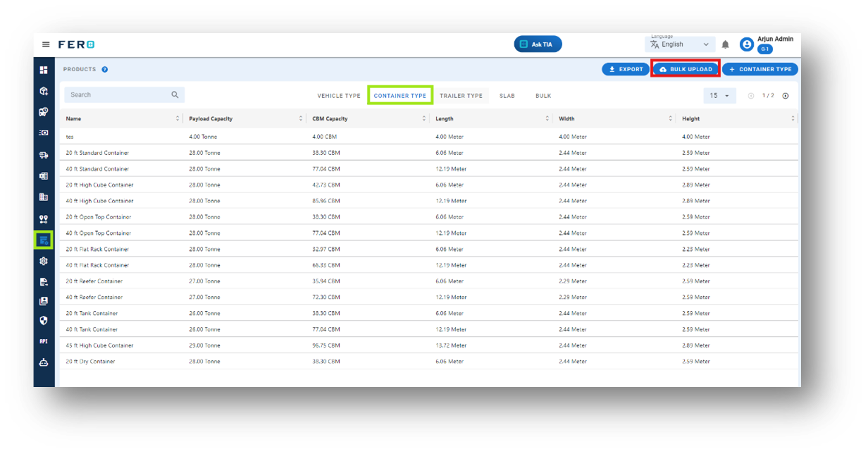The height and width of the screenshot is (454, 868).
Task: Open the dashboard icon in the sidebar
Action: (x=44, y=70)
